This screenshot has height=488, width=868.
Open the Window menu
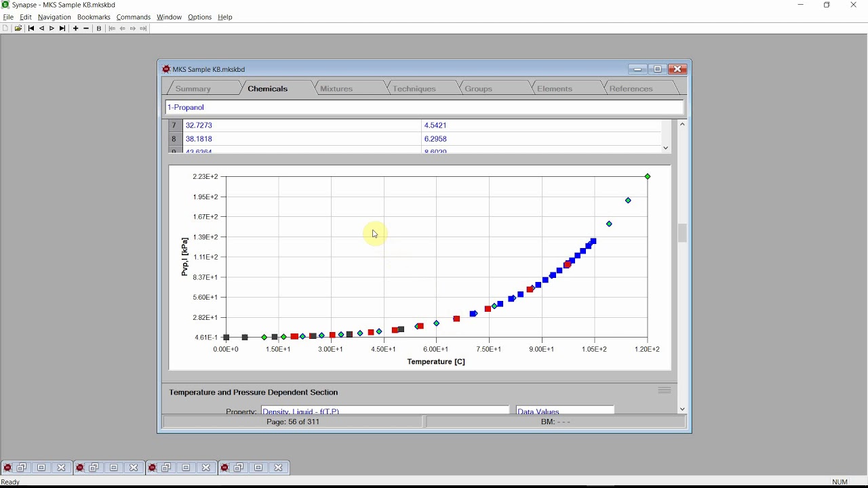click(169, 17)
